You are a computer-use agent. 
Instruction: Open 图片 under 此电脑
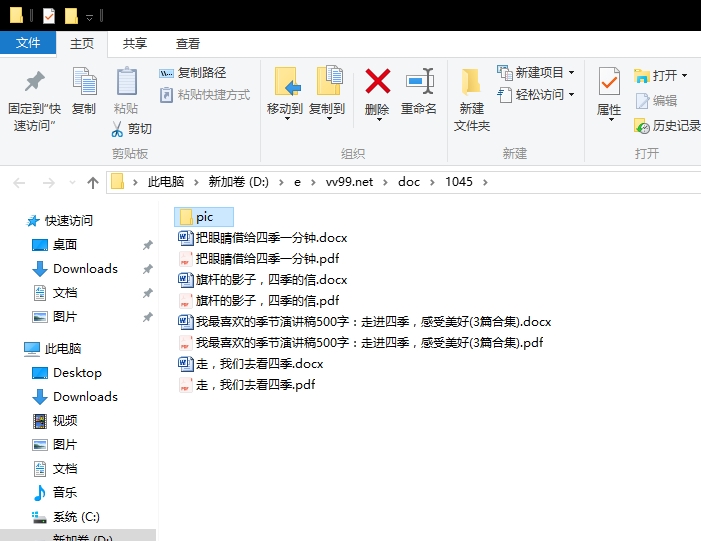(55, 444)
